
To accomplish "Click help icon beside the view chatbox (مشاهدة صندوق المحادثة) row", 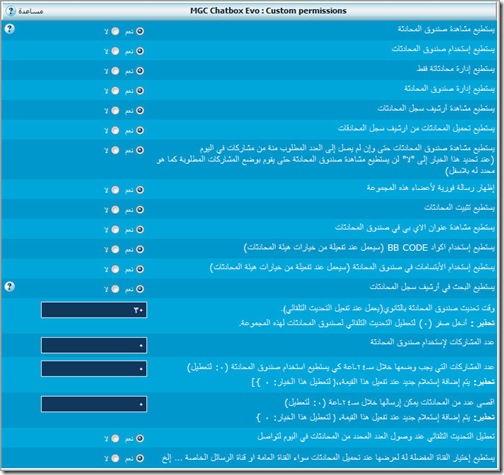I will tap(10, 29).
